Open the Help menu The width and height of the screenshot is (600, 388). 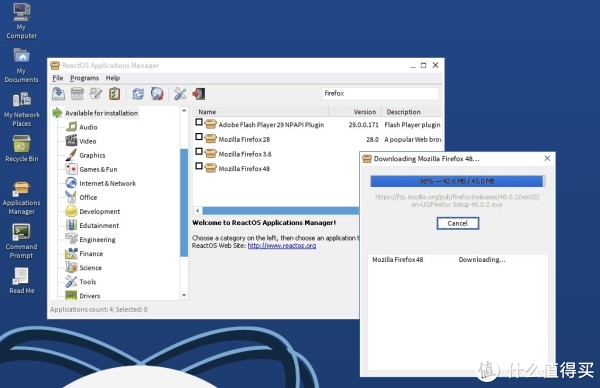113,78
